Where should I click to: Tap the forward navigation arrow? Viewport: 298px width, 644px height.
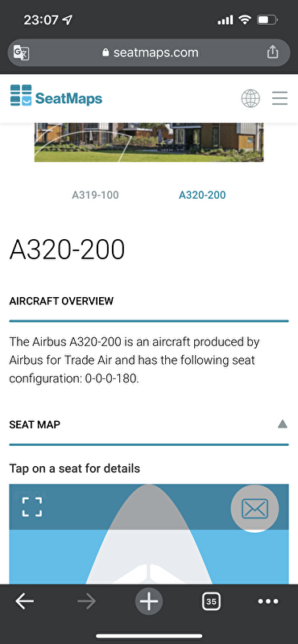86,601
